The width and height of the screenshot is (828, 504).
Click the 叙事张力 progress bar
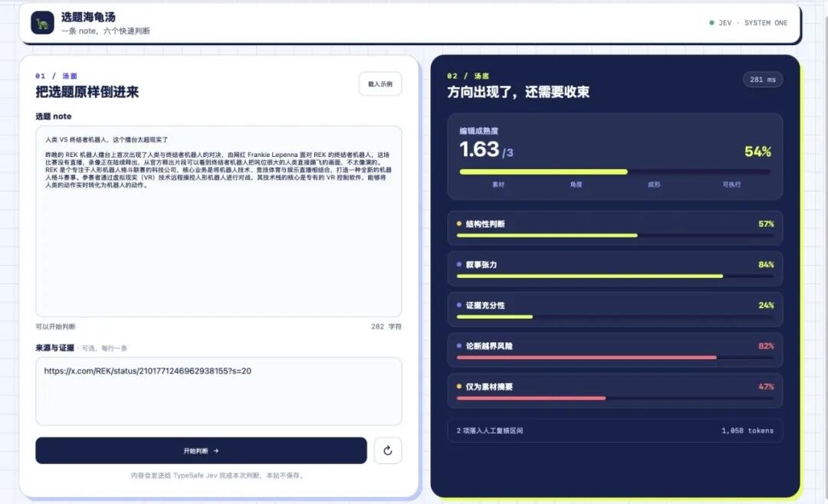pos(615,276)
